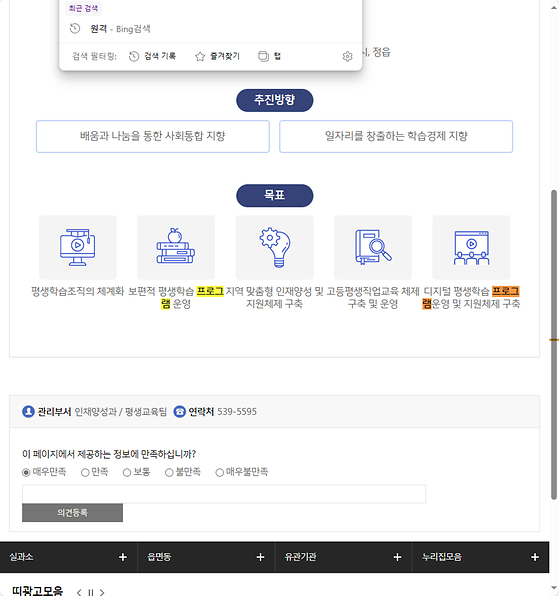Viewport: 559px width, 596px height.
Task: Click the tab icon next to 탭
Action: [263, 56]
